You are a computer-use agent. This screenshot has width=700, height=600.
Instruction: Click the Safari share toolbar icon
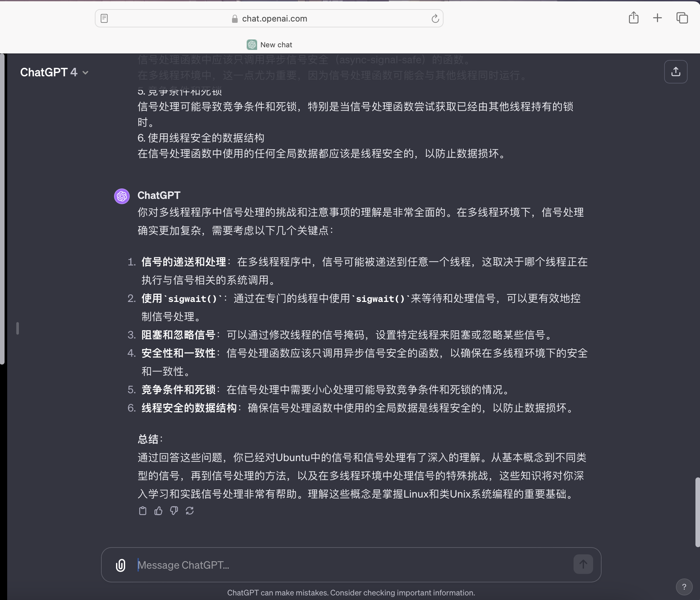coord(634,18)
